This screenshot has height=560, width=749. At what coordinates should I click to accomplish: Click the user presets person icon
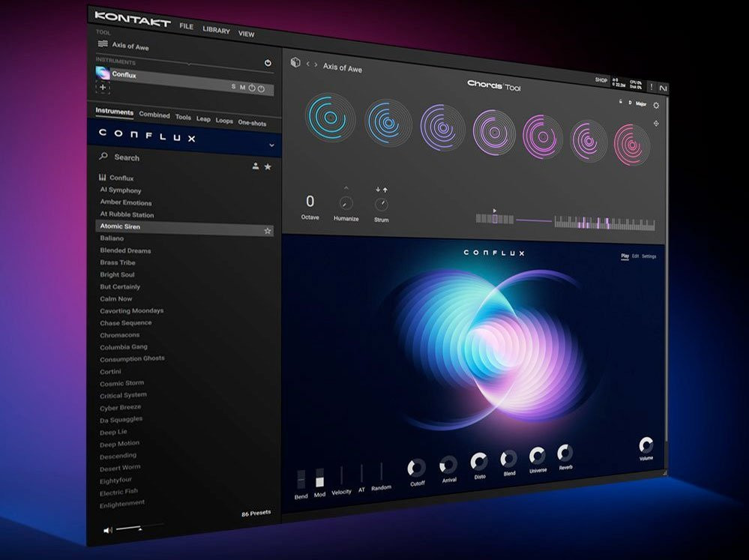click(x=255, y=166)
